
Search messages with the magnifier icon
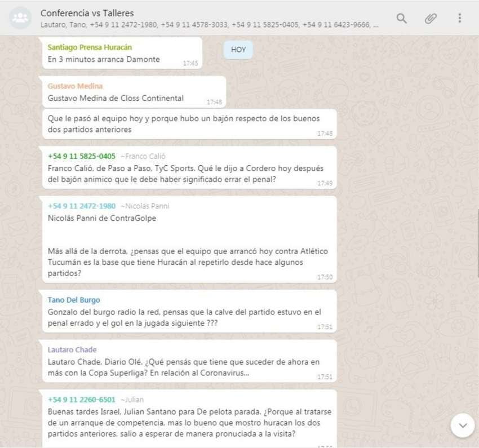(401, 18)
